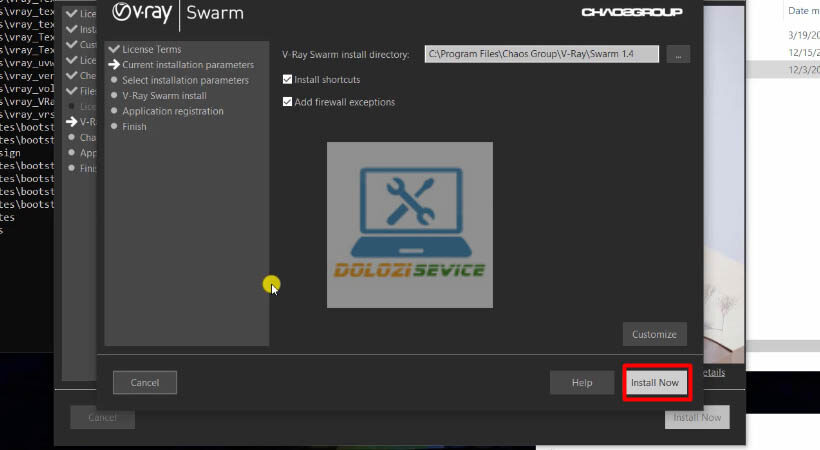Click the Chaos Group logo at top right
Viewport: 820px width, 450px height.
[x=632, y=13]
